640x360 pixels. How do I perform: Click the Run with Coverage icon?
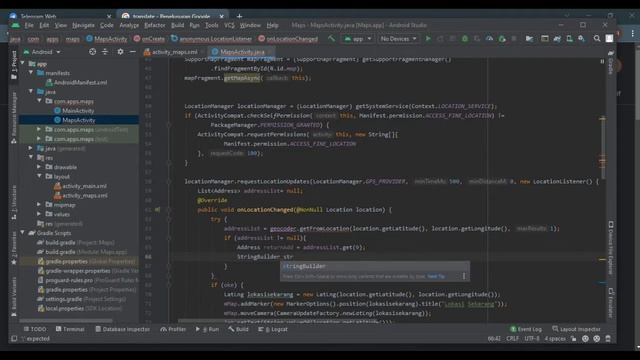(x=477, y=39)
